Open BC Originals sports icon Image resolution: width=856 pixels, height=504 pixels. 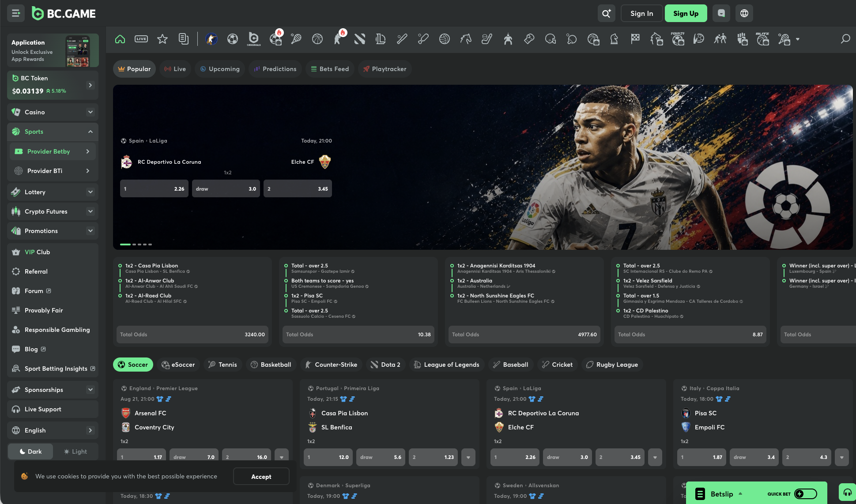click(x=254, y=39)
